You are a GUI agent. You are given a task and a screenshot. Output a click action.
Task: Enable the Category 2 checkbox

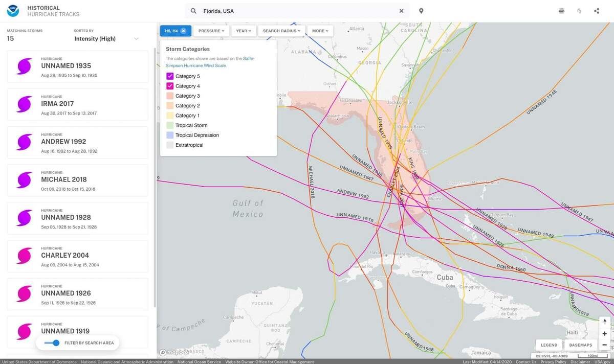tap(170, 105)
